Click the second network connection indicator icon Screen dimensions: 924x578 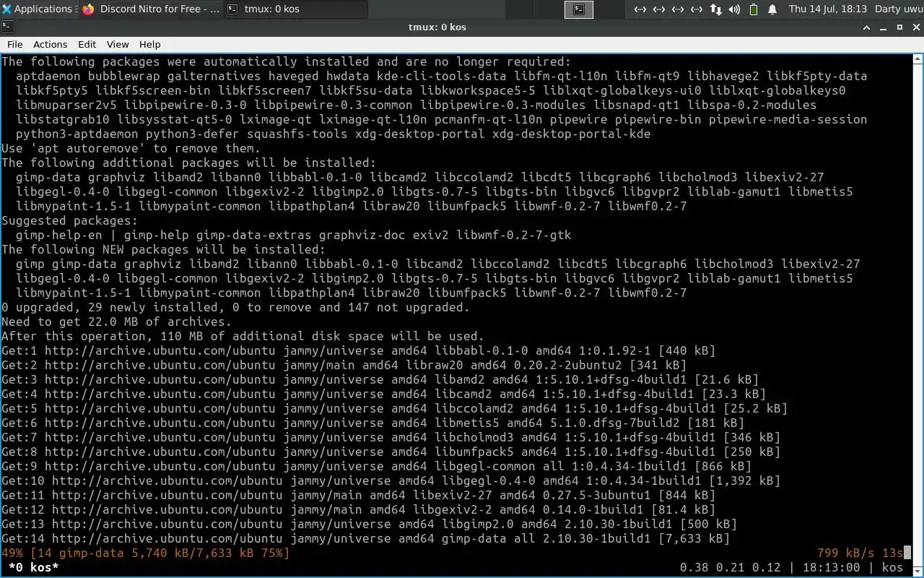coord(659,9)
